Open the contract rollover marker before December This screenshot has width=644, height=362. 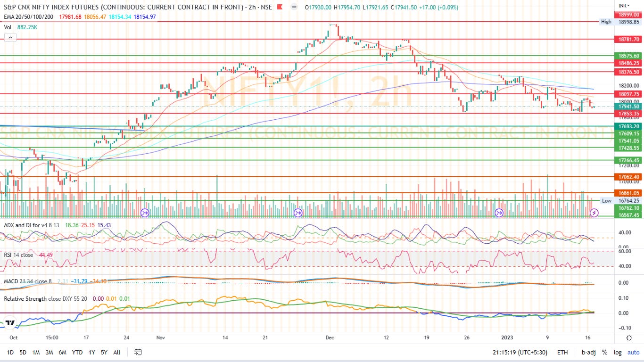298,213
